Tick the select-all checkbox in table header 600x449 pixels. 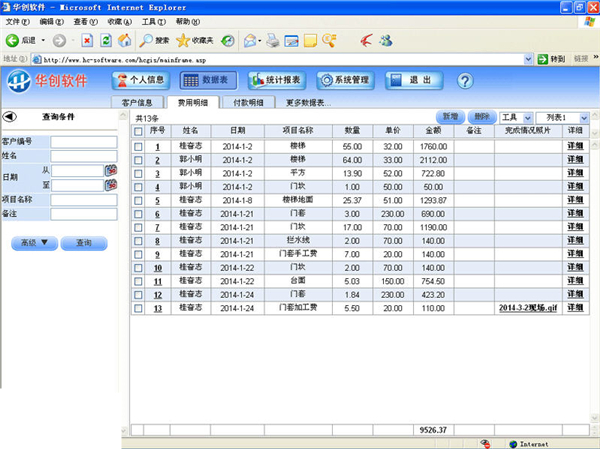coord(138,131)
